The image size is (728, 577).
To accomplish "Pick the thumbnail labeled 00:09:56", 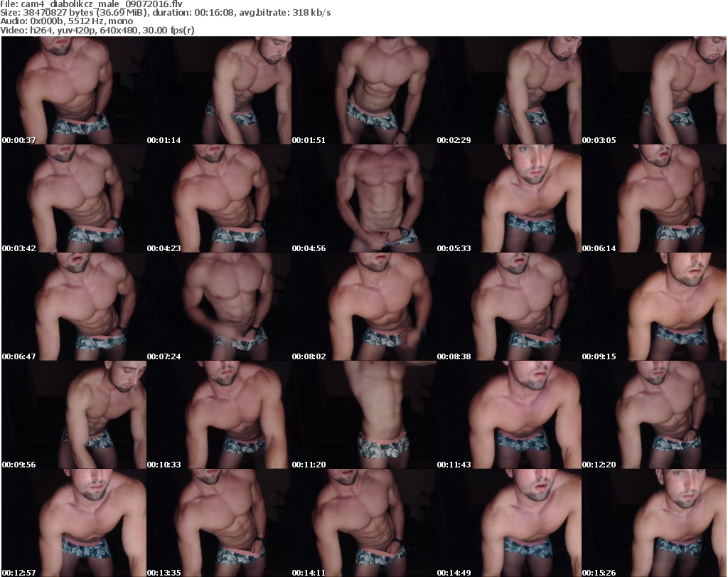I will 74,415.
